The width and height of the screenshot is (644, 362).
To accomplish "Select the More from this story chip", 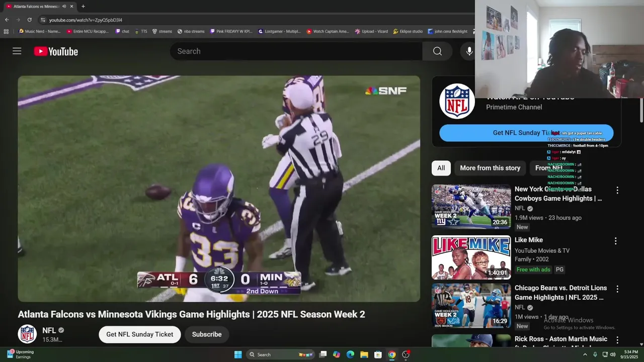I will click(x=490, y=168).
